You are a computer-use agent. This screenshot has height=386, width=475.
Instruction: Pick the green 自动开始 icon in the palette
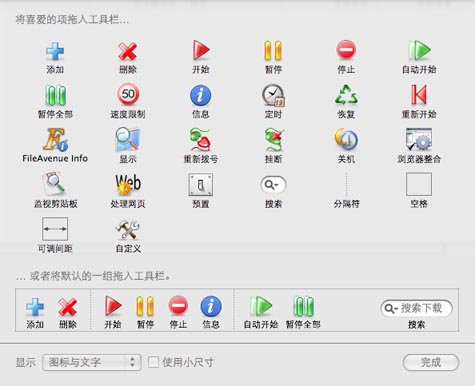[419, 50]
